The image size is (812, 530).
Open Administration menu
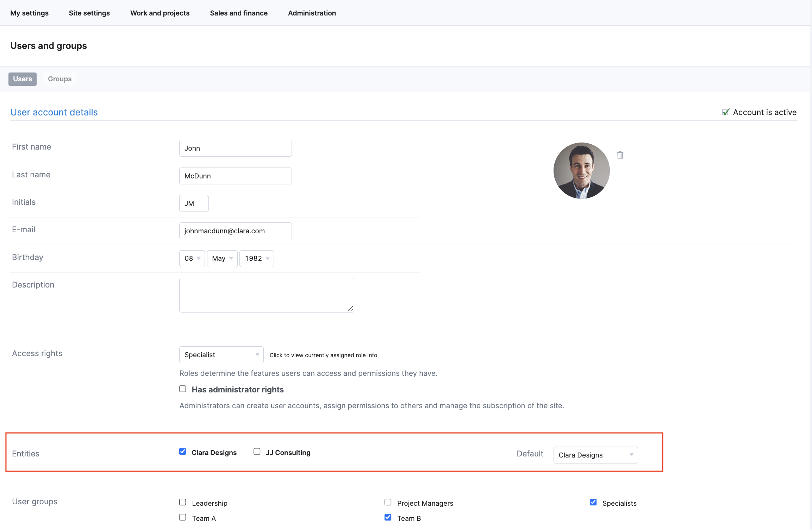pos(312,13)
